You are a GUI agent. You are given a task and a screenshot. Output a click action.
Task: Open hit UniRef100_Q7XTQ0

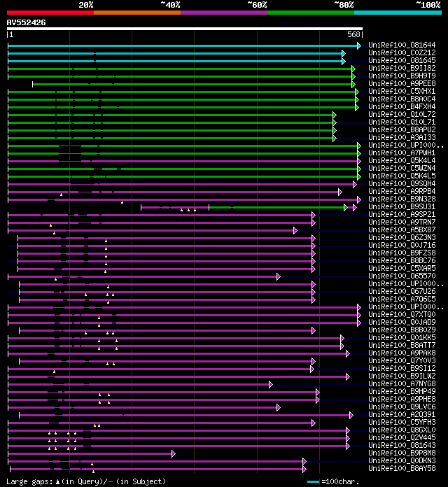click(402, 314)
